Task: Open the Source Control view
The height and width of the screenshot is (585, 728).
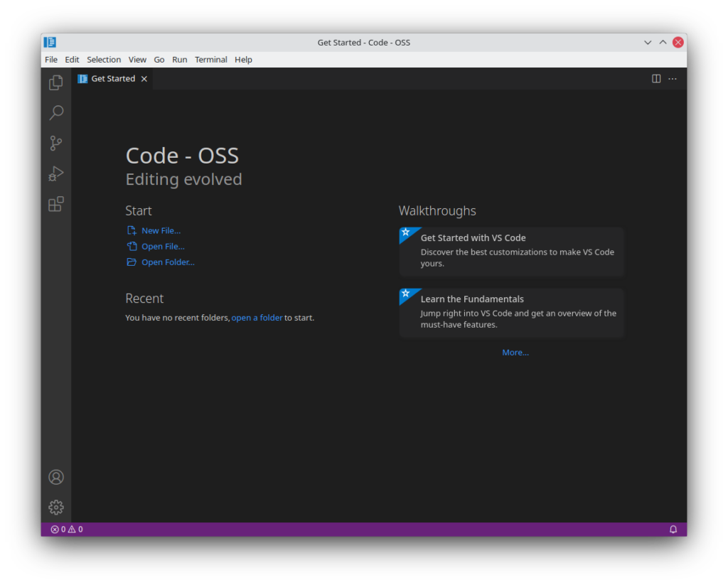Action: point(56,143)
